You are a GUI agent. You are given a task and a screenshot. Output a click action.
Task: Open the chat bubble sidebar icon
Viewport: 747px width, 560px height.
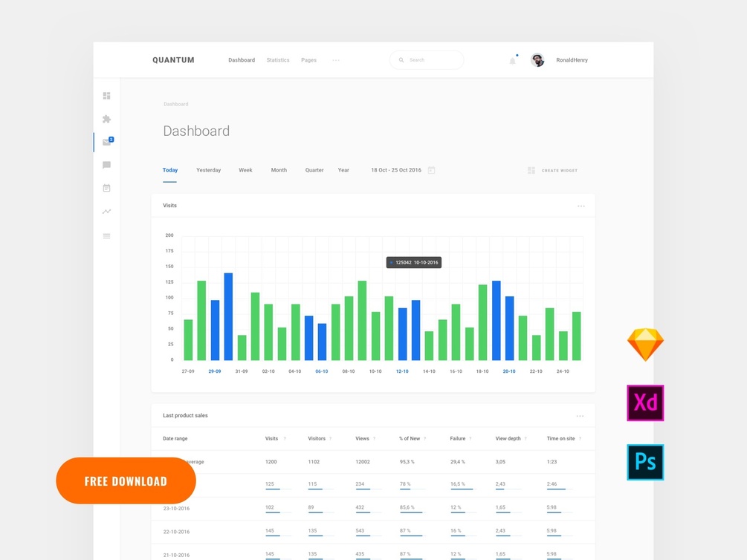(x=107, y=165)
